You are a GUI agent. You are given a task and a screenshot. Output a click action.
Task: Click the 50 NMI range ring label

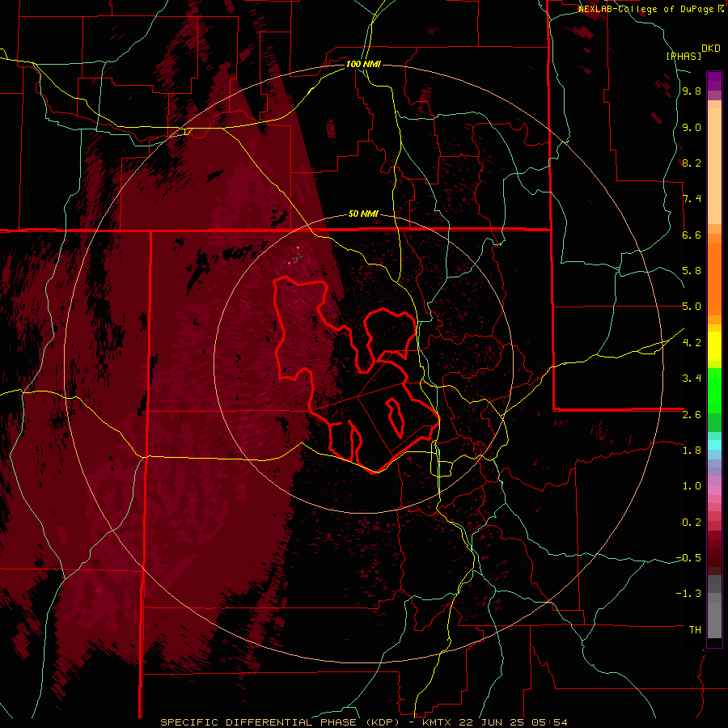[363, 214]
